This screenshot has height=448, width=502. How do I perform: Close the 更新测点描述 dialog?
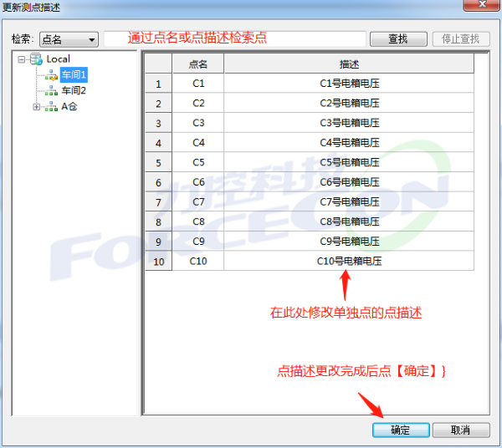(x=482, y=4)
